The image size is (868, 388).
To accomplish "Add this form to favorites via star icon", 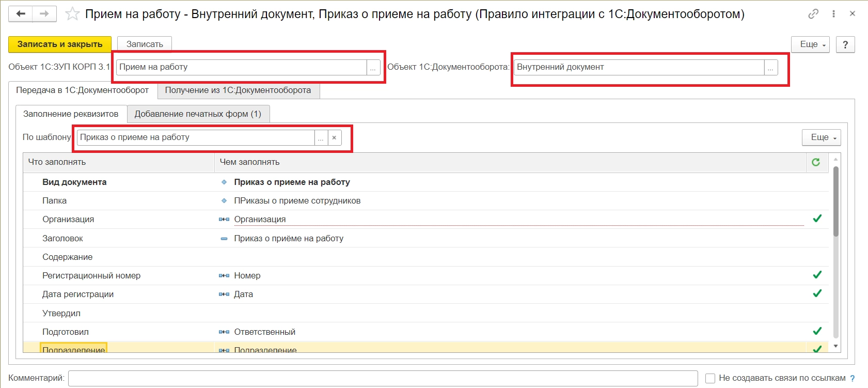I will click(72, 14).
